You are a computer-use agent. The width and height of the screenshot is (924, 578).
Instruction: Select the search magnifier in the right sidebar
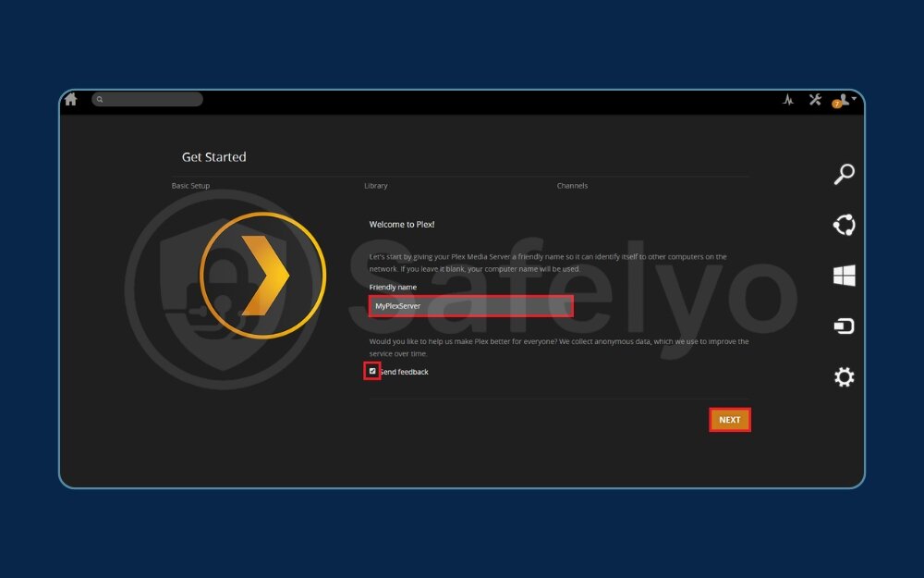point(844,173)
